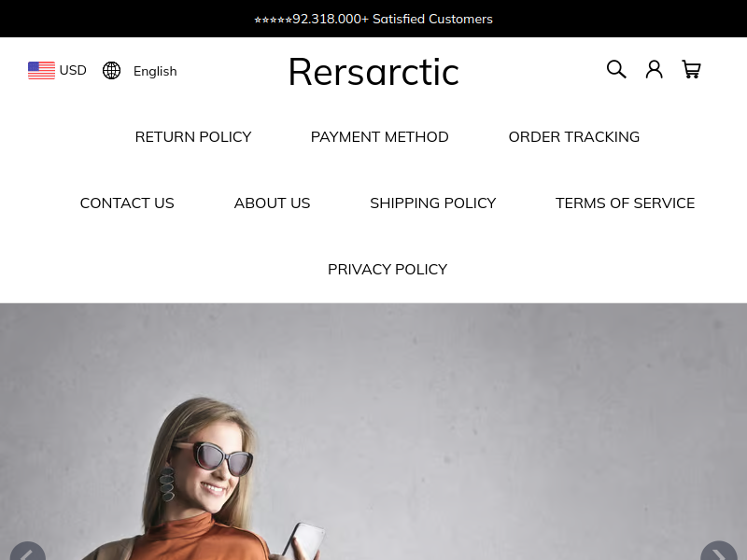
Task: Go to previous slide arrow
Action: (28, 553)
